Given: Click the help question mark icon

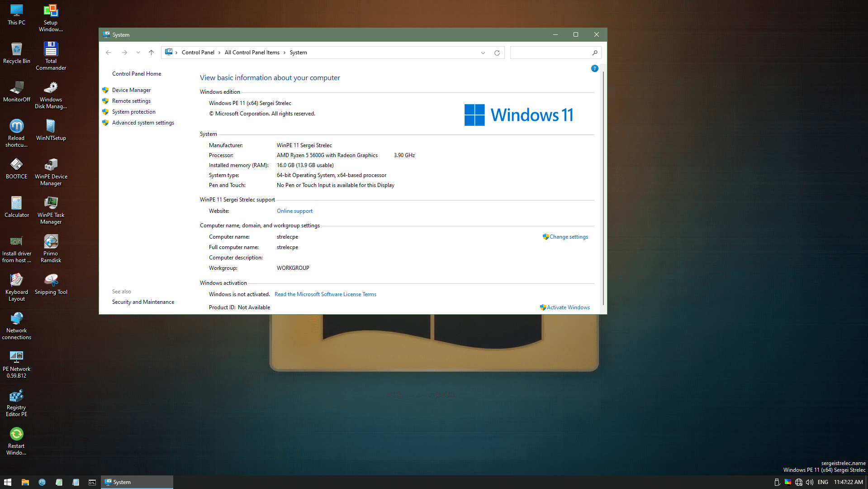Looking at the screenshot, I should click(x=594, y=68).
